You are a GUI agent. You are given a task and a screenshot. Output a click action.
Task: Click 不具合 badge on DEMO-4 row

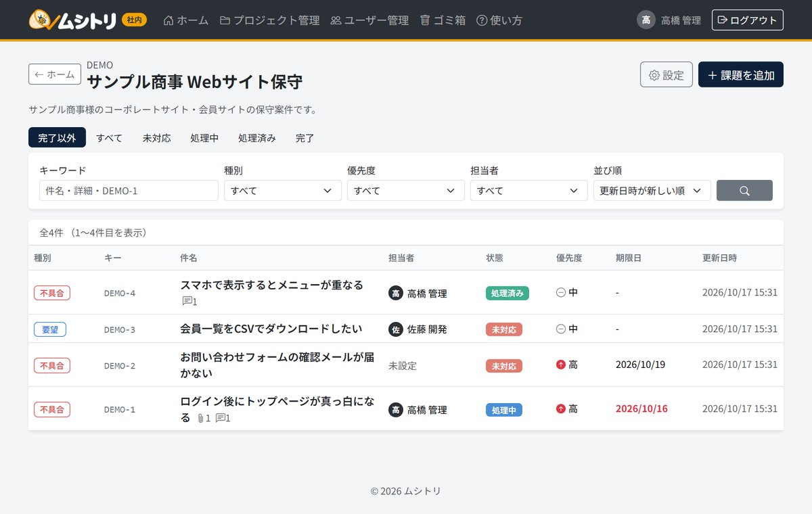click(x=52, y=293)
